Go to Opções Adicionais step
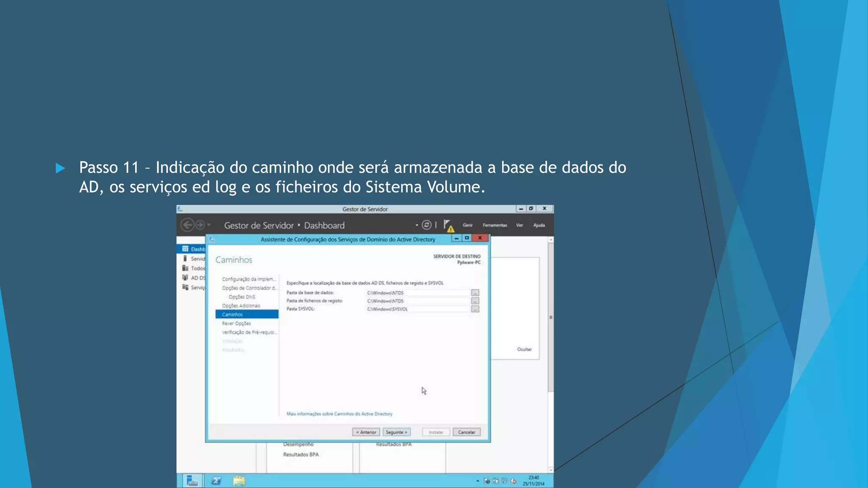868x488 pixels. coord(241,306)
